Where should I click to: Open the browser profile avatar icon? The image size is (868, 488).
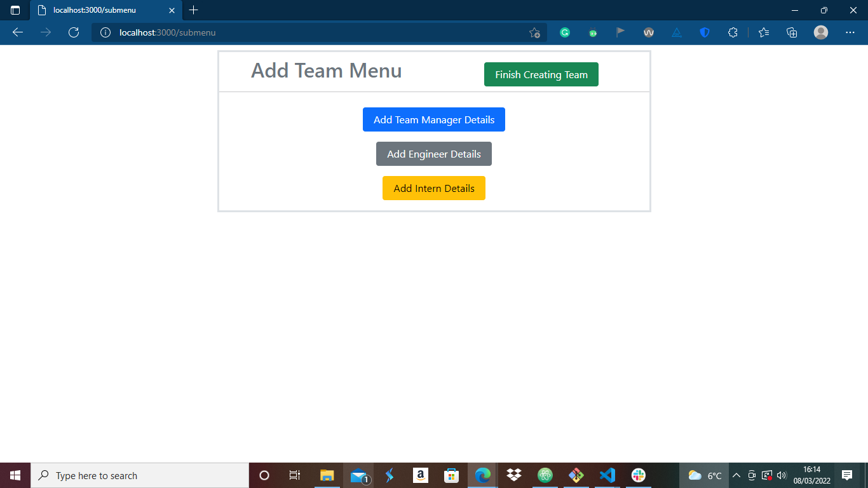pos(820,32)
